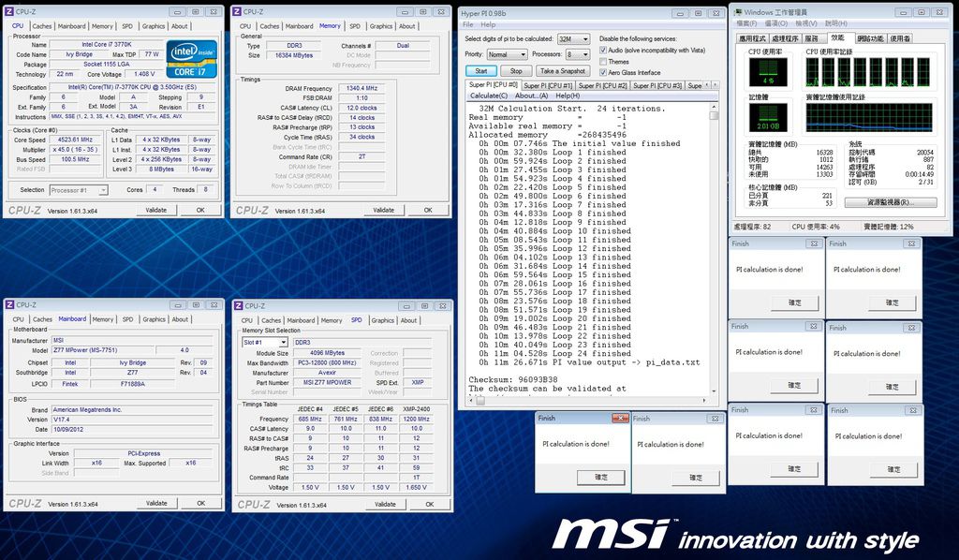
Task: Click the CPU-Z title icon of the Memory timings window
Action: click(x=237, y=11)
